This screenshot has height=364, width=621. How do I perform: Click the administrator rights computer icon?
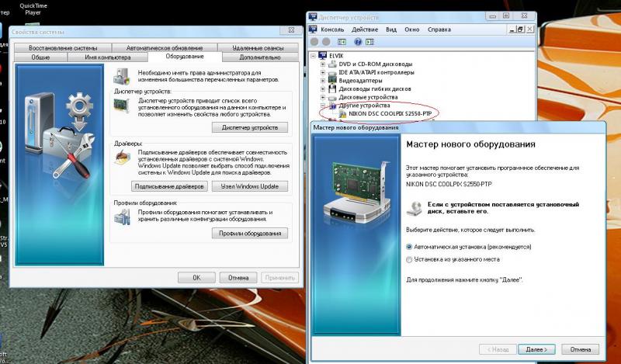coord(122,76)
